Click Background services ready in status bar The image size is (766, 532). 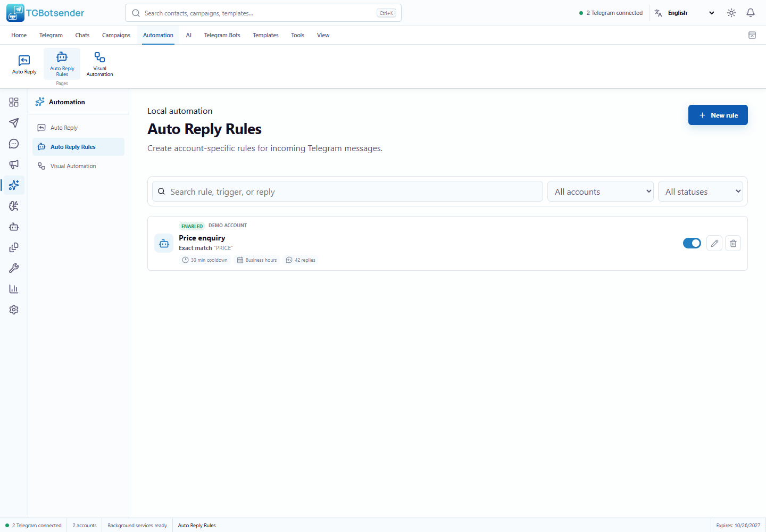pos(137,526)
